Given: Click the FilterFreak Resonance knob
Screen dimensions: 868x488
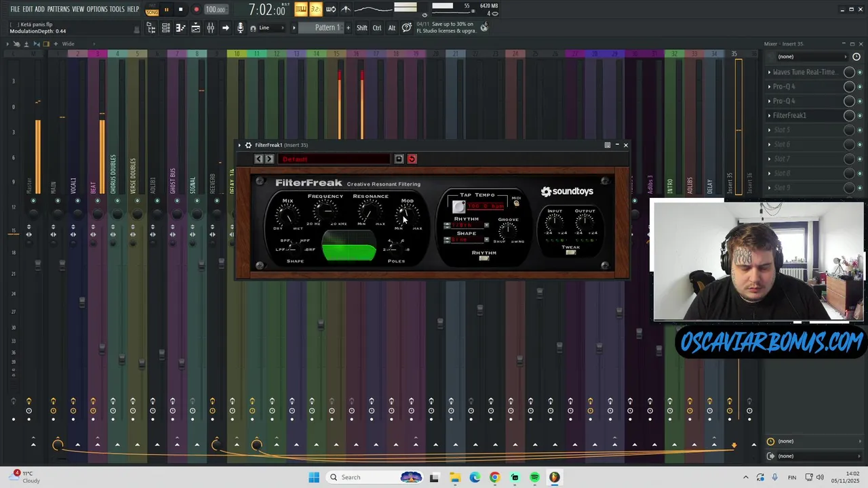Looking at the screenshot, I should coord(370,212).
